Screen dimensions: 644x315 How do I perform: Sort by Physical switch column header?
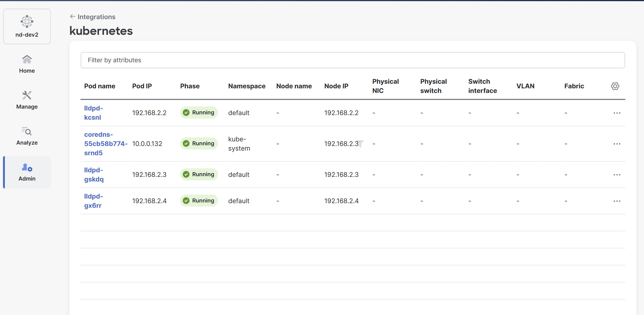(x=433, y=86)
